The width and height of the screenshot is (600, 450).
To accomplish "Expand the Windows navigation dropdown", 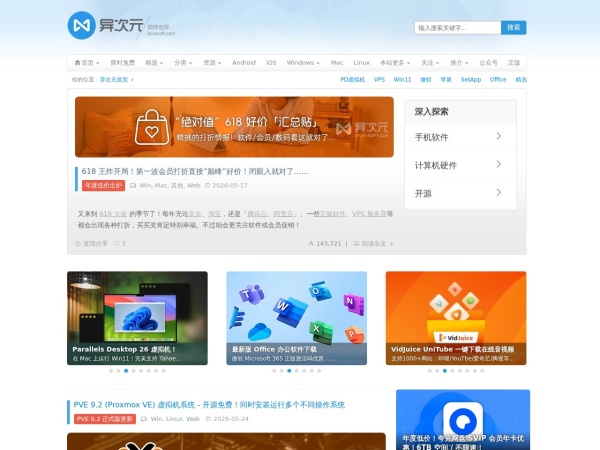I will click(x=303, y=63).
